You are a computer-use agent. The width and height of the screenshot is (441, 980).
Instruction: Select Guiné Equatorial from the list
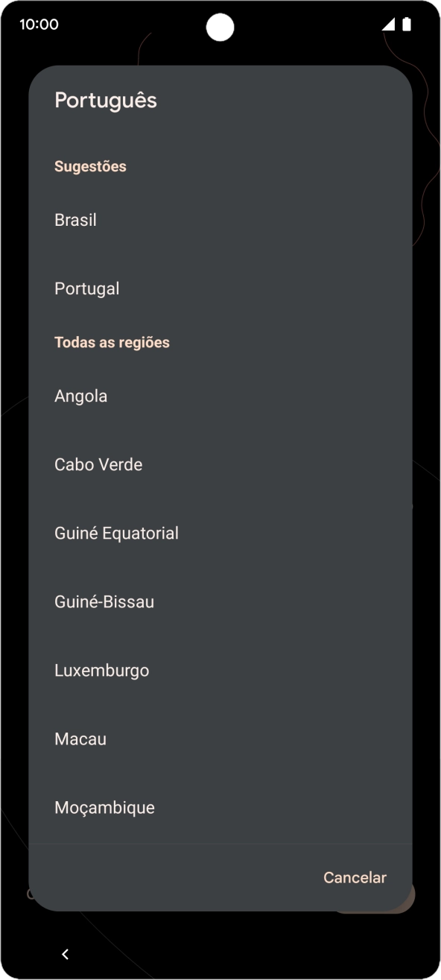[x=116, y=533]
